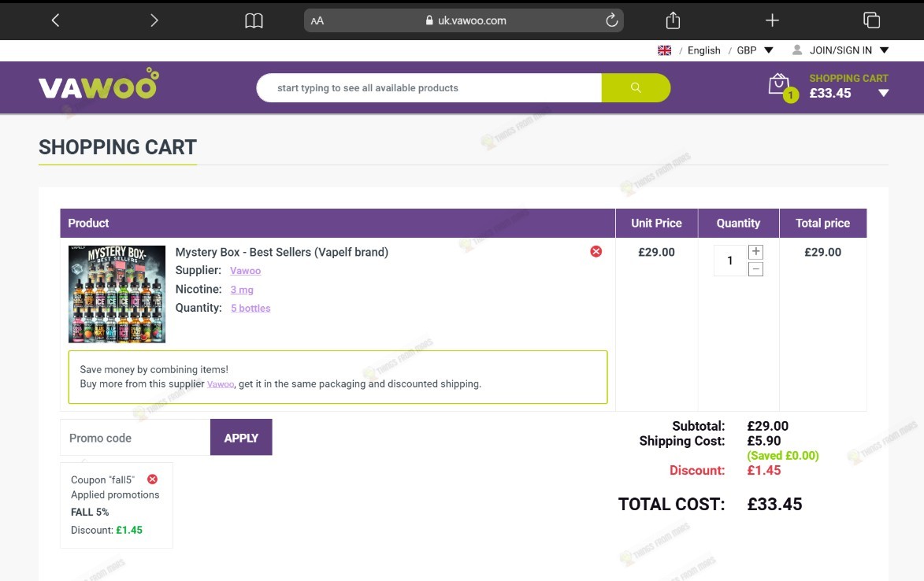Tap the AA reader text-size control

point(317,20)
